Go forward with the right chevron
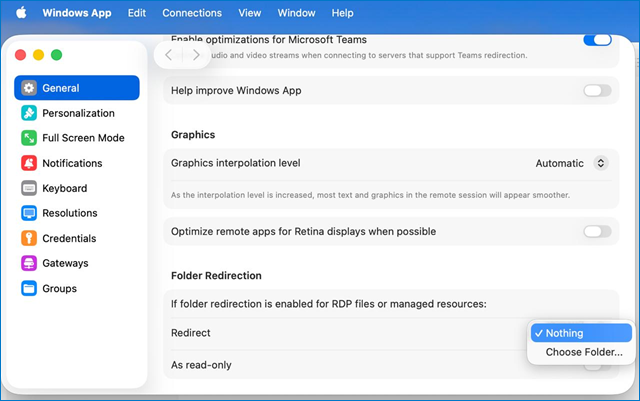 [196, 55]
